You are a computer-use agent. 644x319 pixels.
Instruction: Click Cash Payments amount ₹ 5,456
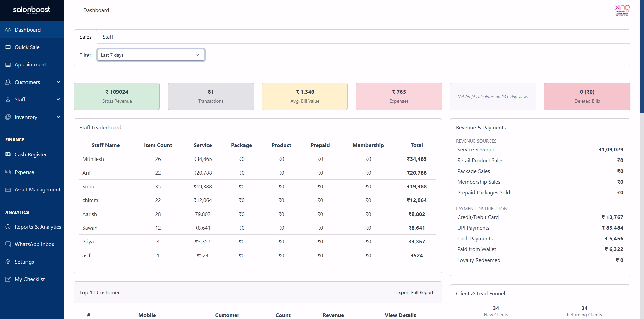pyautogui.click(x=614, y=238)
